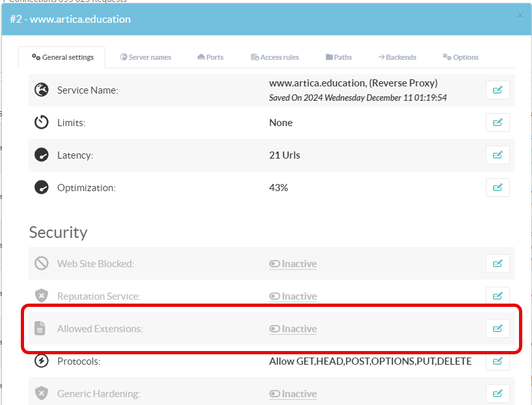Switch to the Options tab

[x=460, y=57]
